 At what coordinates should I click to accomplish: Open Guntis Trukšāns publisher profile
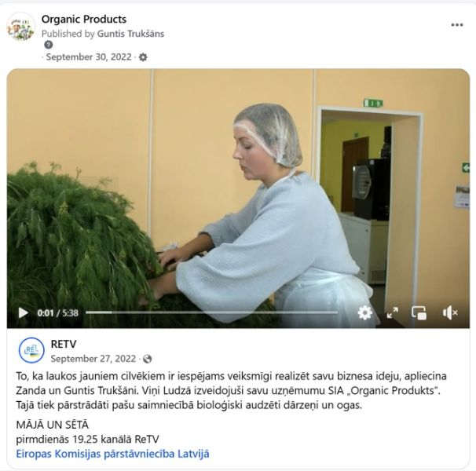[x=130, y=34]
